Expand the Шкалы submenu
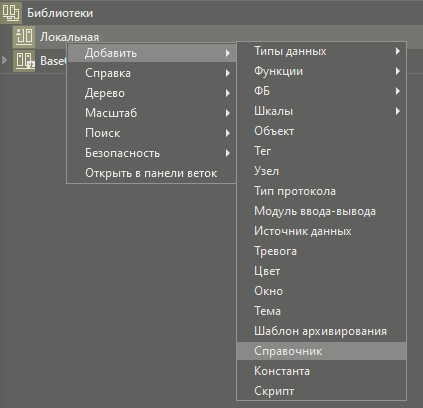Image resolution: width=423 pixels, height=408 pixels. (x=322, y=111)
